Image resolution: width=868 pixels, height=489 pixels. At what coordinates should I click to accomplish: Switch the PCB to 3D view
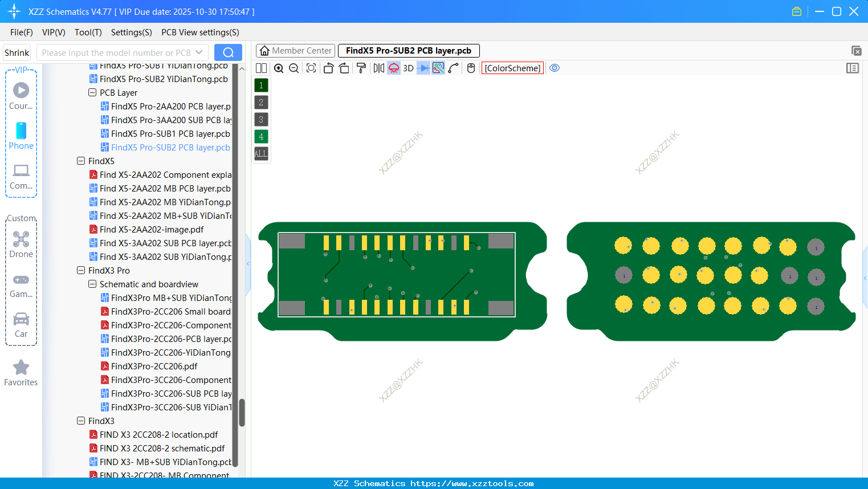[x=407, y=68]
